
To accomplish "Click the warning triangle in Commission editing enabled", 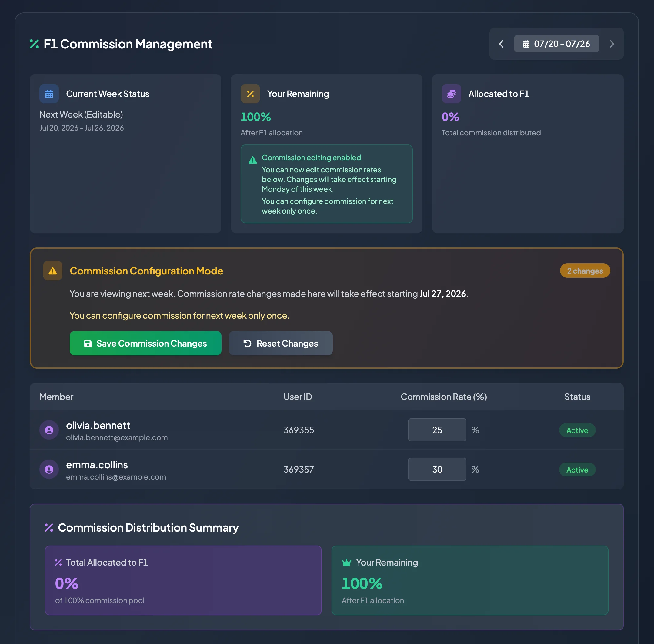I will [253, 160].
